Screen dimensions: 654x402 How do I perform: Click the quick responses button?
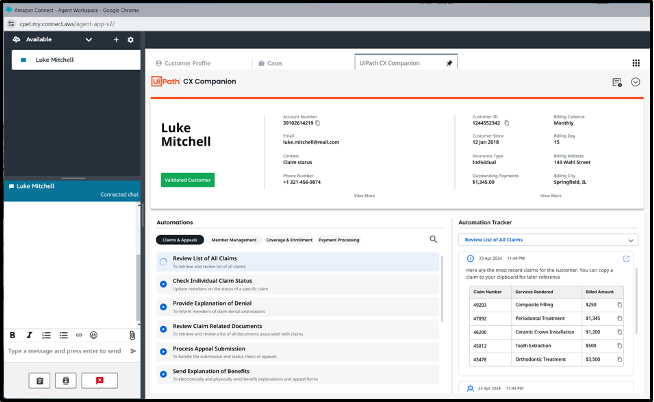coord(66,381)
